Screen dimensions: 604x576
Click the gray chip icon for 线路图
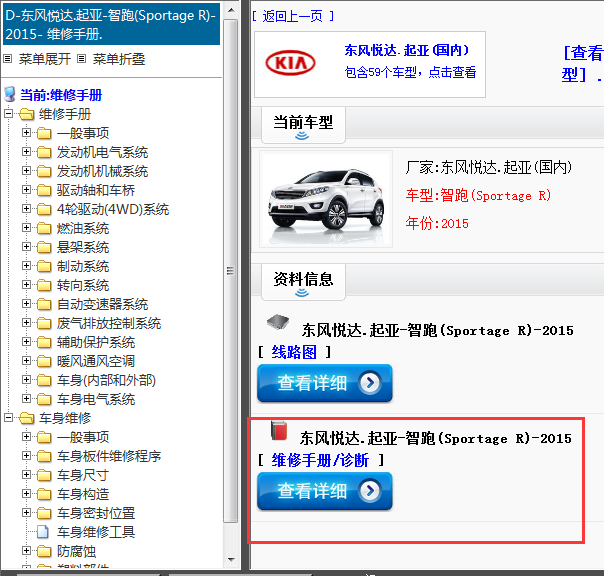click(278, 322)
